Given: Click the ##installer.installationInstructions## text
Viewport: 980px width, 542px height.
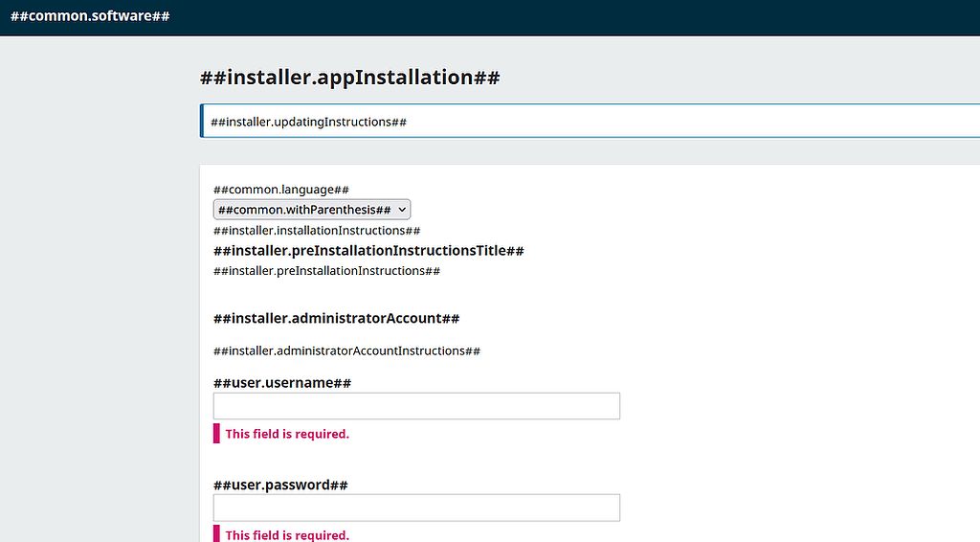Looking at the screenshot, I should [x=317, y=231].
